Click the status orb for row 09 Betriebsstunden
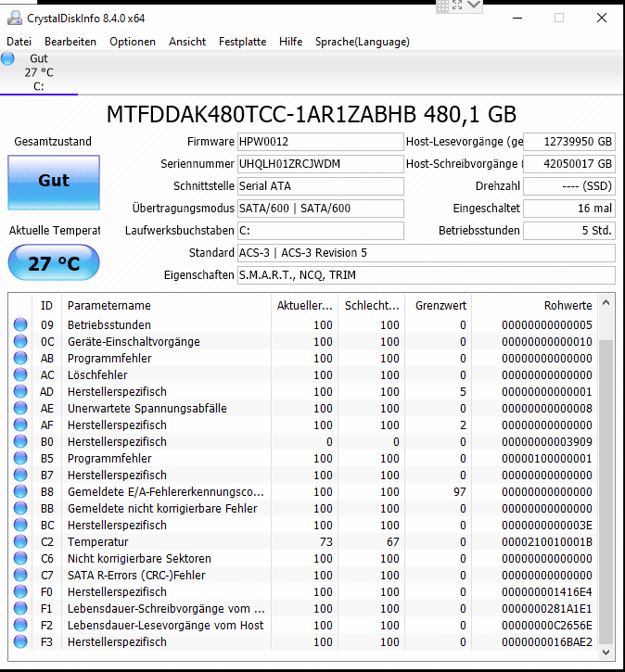Viewport: 625px width, 672px height. [20, 324]
